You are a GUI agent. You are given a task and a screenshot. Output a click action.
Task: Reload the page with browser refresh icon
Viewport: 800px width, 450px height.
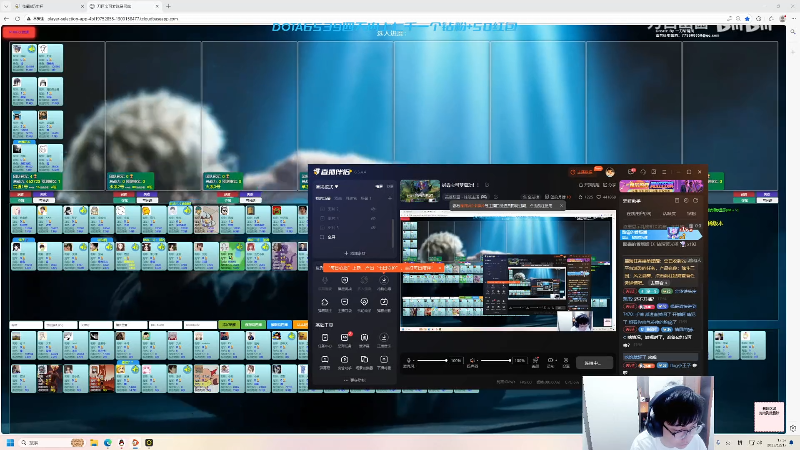(17, 18)
